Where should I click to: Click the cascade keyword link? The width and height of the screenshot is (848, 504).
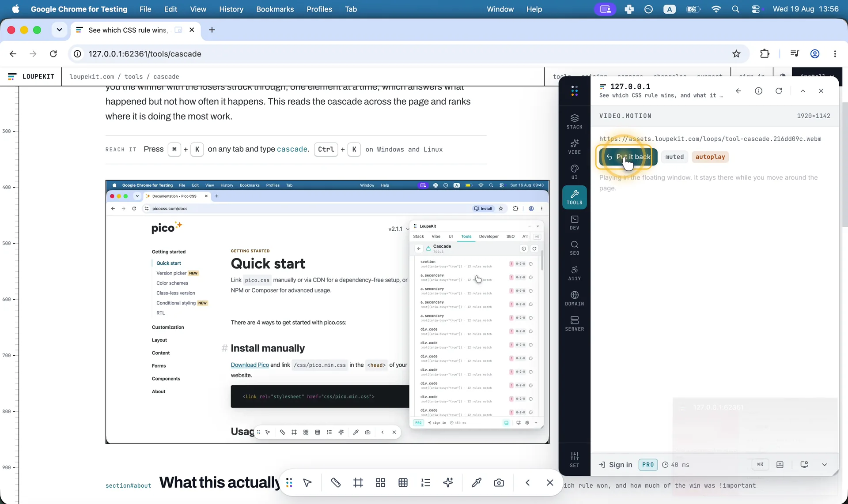(291, 149)
